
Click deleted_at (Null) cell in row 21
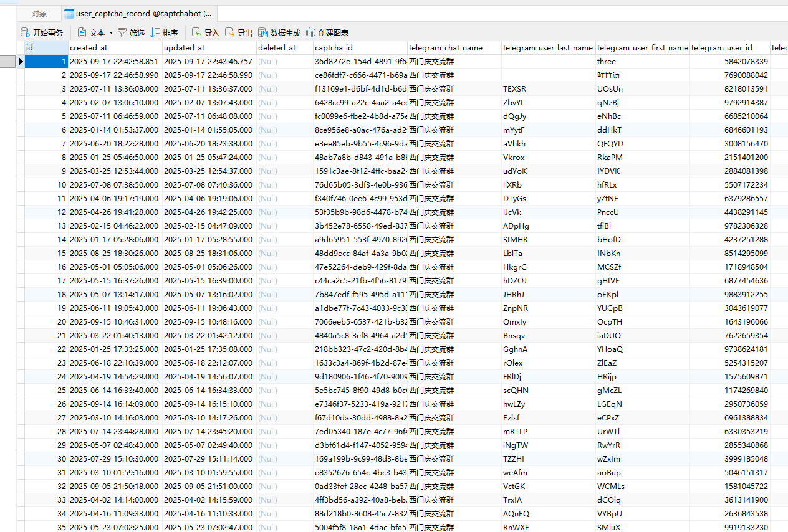click(285, 335)
